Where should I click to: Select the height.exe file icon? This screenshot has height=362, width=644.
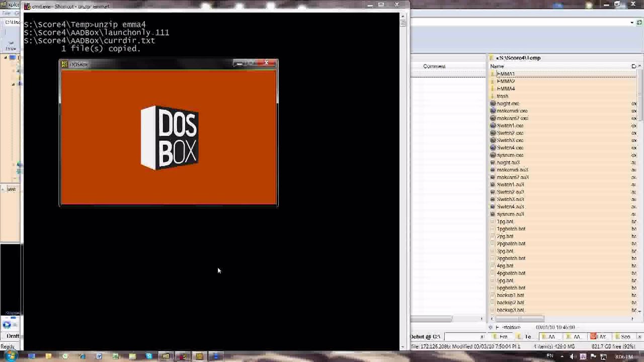click(493, 104)
